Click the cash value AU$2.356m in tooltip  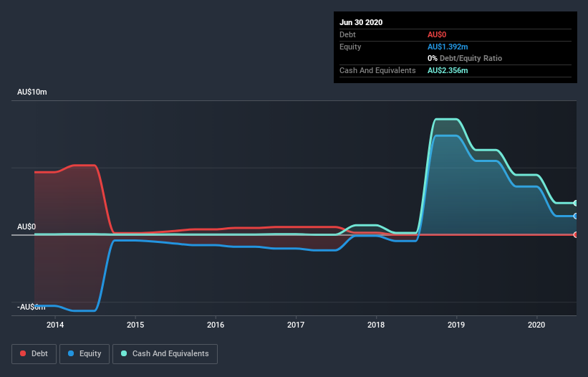pos(448,70)
